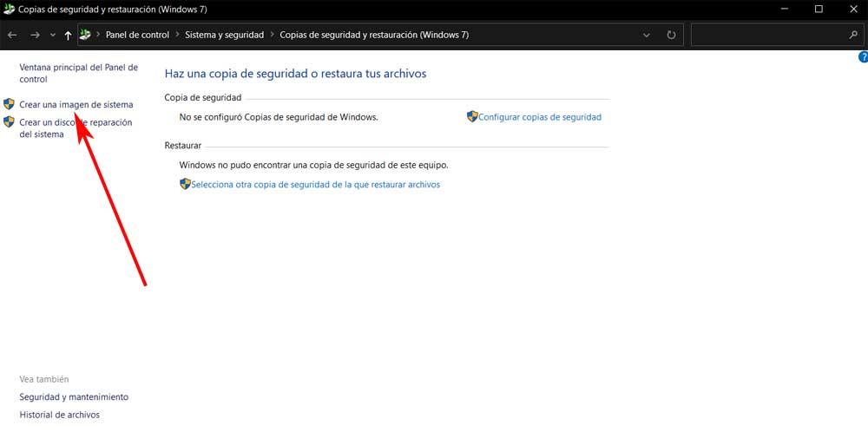
Task: Open Seguridad y mantenimiento link
Action: coord(74,396)
